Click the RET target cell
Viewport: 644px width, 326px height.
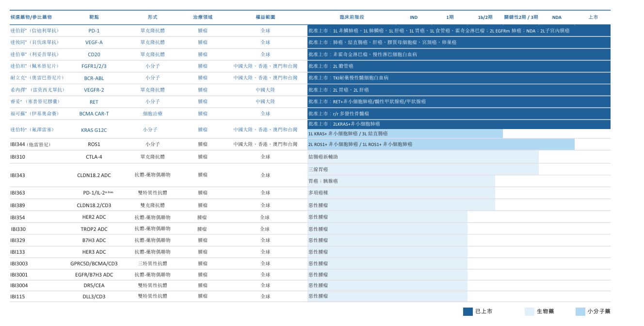click(x=94, y=102)
